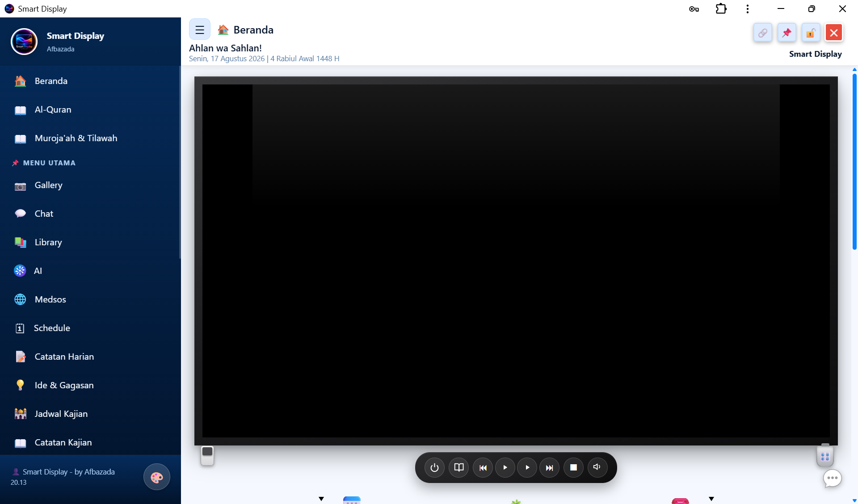Open Beranda in the sidebar
The image size is (858, 504).
pyautogui.click(x=89, y=81)
